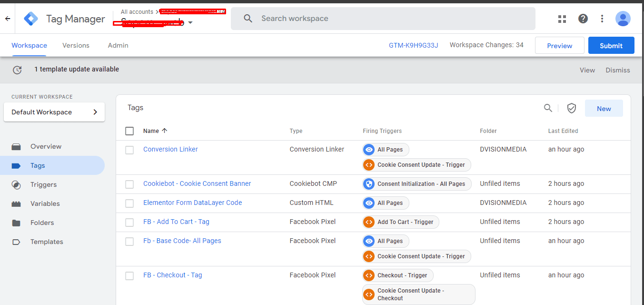
Task: Open Folders in the sidebar
Action: 42,223
